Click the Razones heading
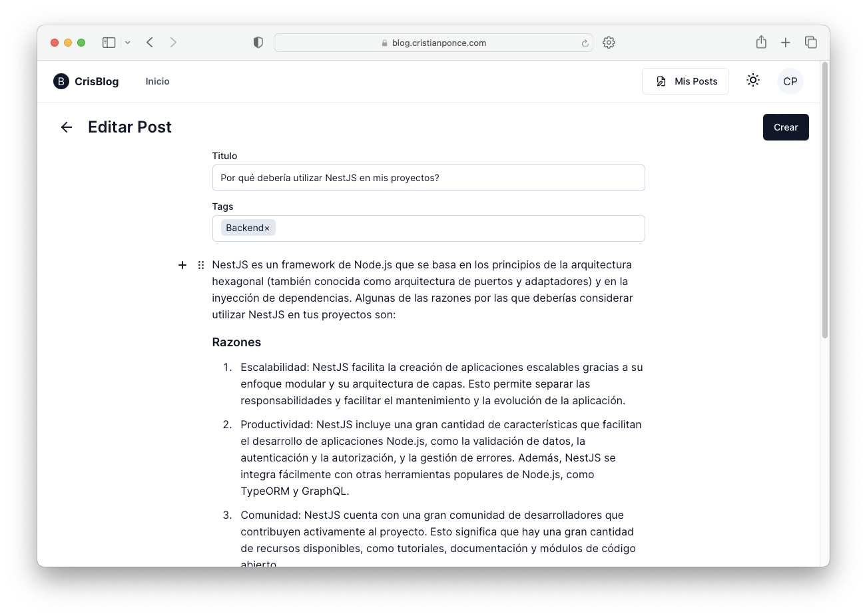This screenshot has height=616, width=867. point(236,342)
